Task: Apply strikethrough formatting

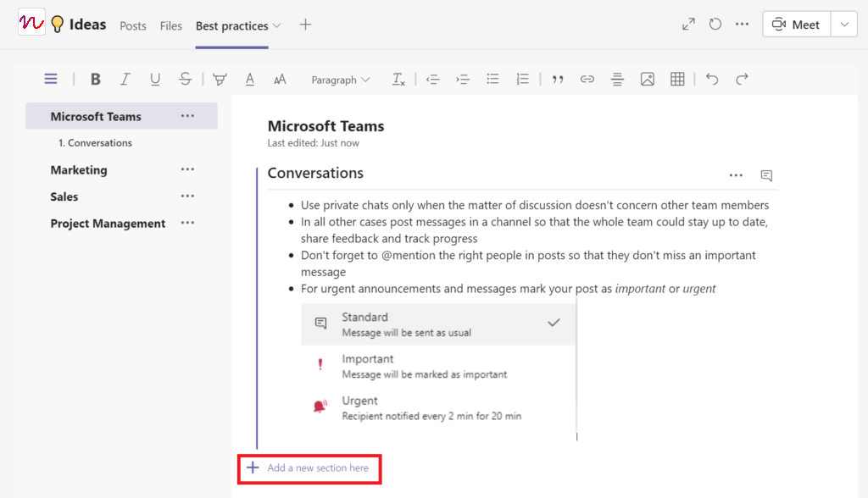Action: (x=185, y=79)
